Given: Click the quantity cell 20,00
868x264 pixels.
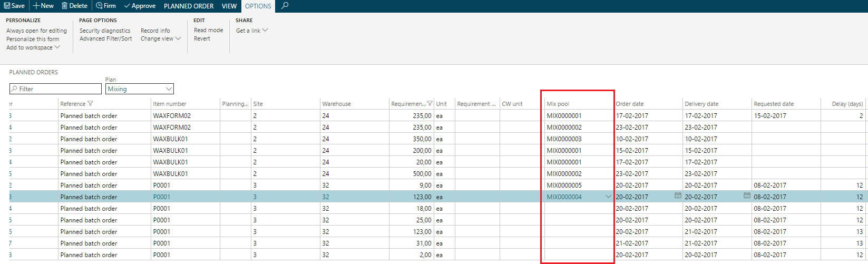Looking at the screenshot, I should coord(424,162).
